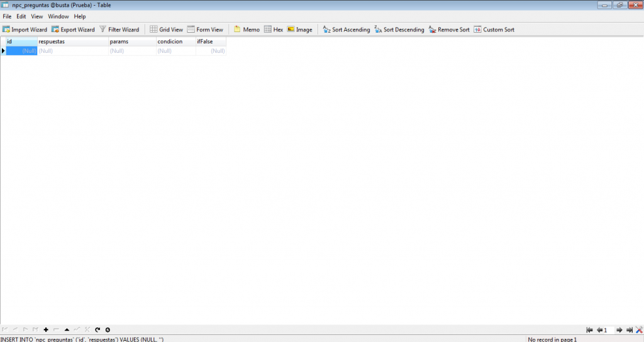The height and width of the screenshot is (342, 644).
Task: Select the params (Null) cell
Action: point(132,51)
